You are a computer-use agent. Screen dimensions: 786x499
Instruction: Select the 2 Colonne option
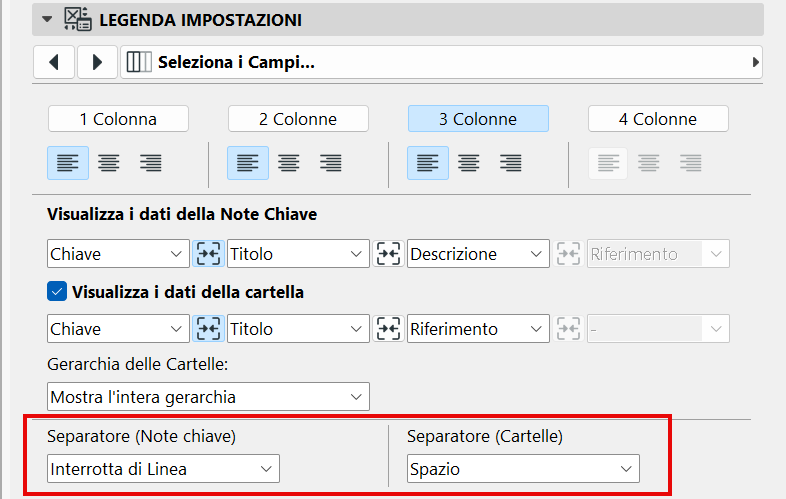(x=298, y=119)
